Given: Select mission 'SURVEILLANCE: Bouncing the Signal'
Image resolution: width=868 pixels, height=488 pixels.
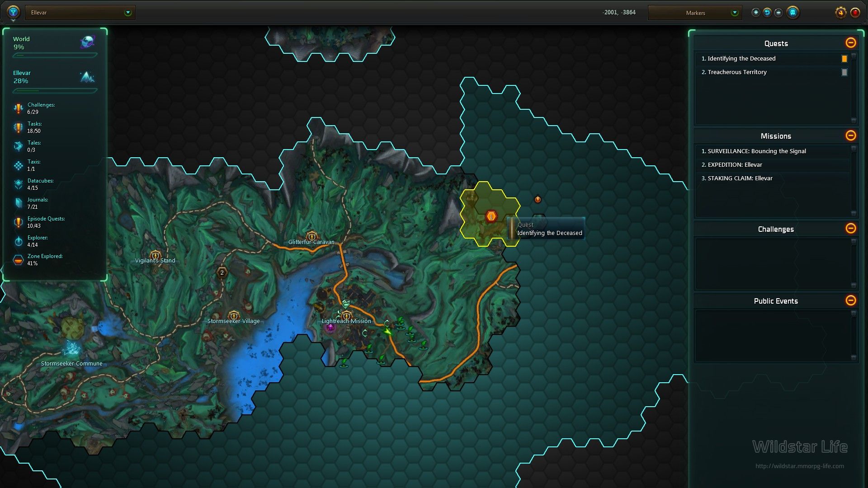Looking at the screenshot, I should [772, 151].
